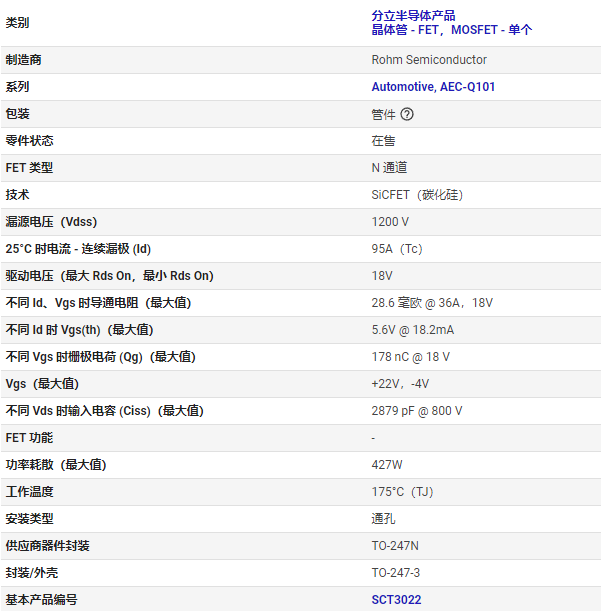The image size is (601, 611).
Task: Click the Rohm Semiconductor manufacturer value
Action: point(429,60)
